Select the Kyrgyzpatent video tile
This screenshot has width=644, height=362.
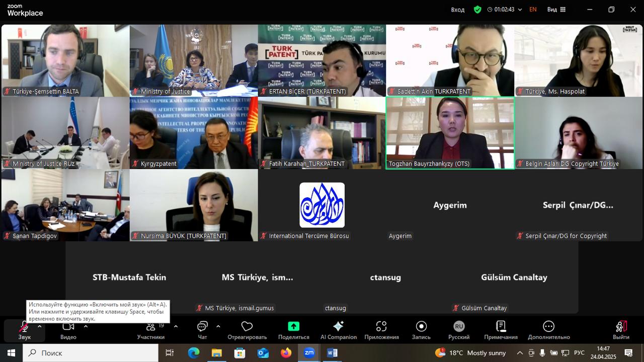[x=194, y=133]
